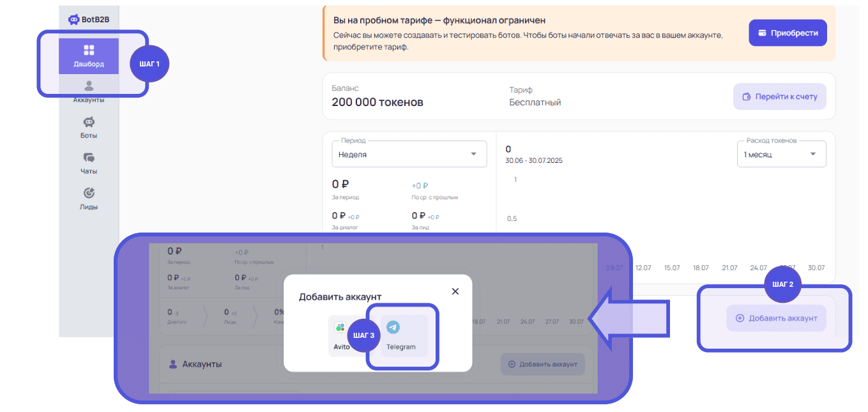Image resolution: width=868 pixels, height=412 pixels.
Task: Choose the Telegram account option
Action: (x=401, y=335)
